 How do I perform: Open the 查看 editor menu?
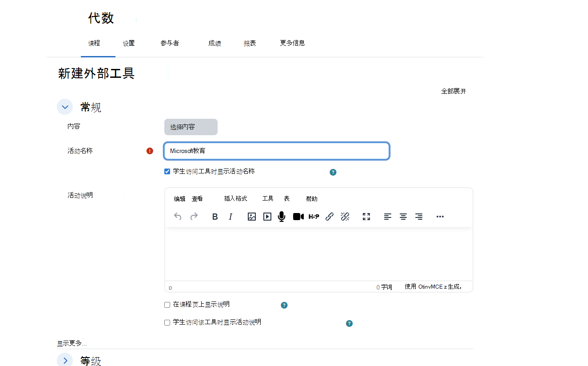coord(197,199)
